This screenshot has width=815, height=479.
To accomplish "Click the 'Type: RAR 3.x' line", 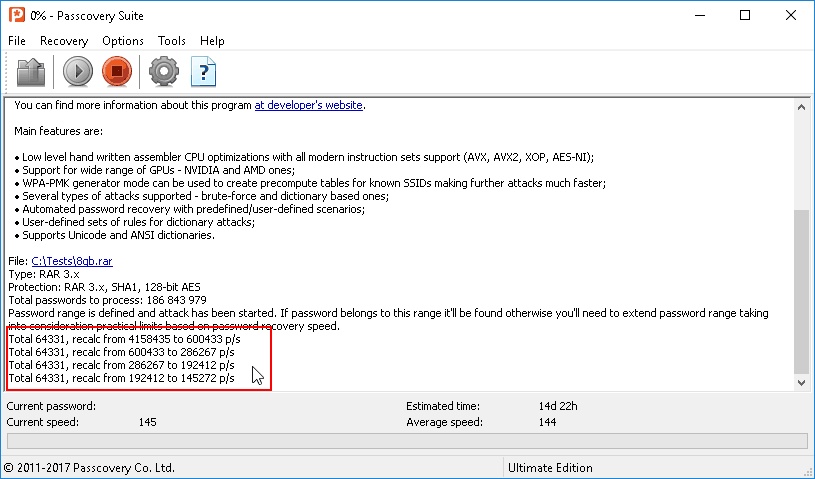I will [44, 274].
